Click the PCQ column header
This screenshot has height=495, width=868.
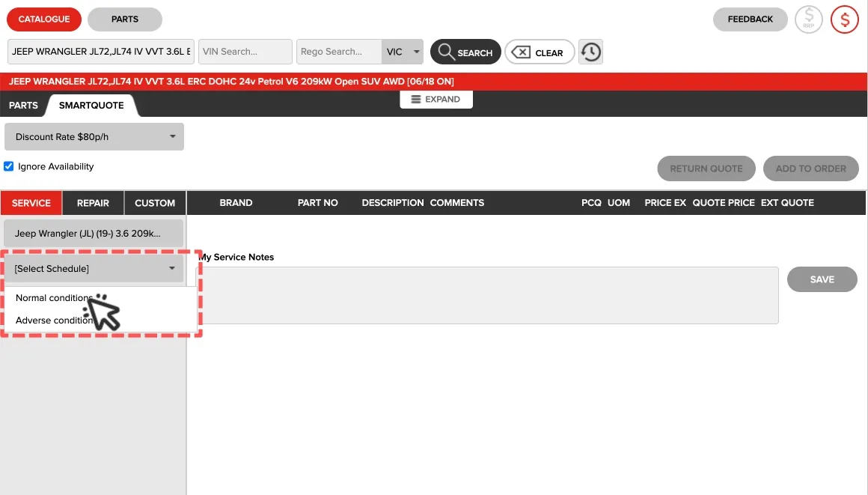tap(591, 203)
